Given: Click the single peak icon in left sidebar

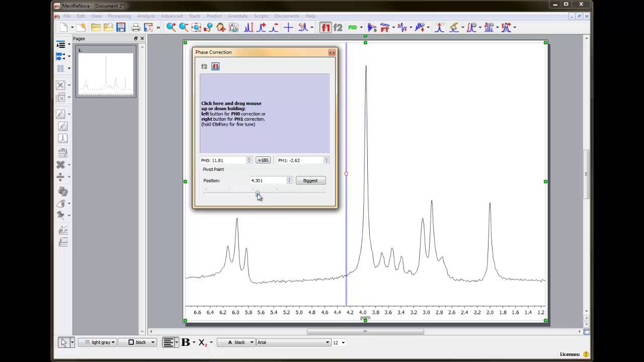Looking at the screenshot, I should click(62, 138).
